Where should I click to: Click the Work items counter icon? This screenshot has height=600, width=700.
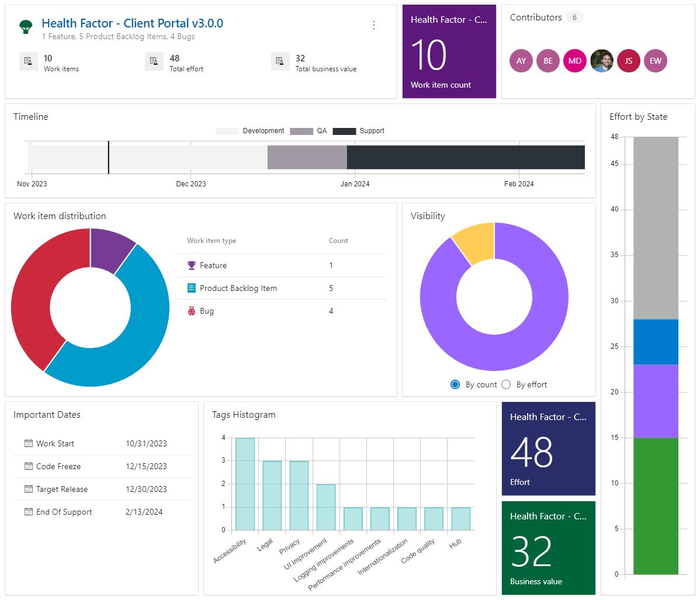29,61
